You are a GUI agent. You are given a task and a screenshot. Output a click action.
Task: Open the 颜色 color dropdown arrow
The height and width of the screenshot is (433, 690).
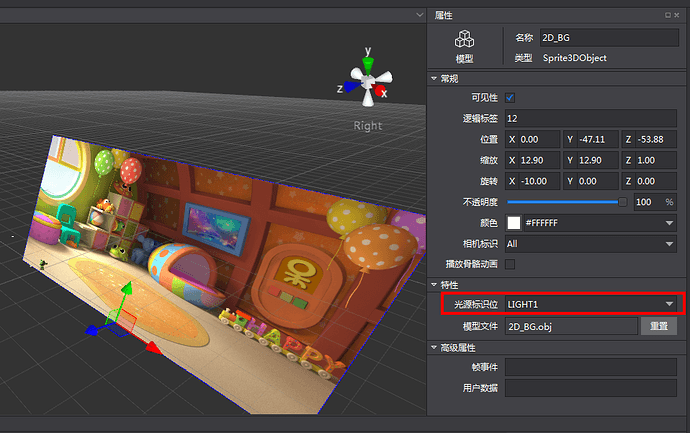coord(669,223)
